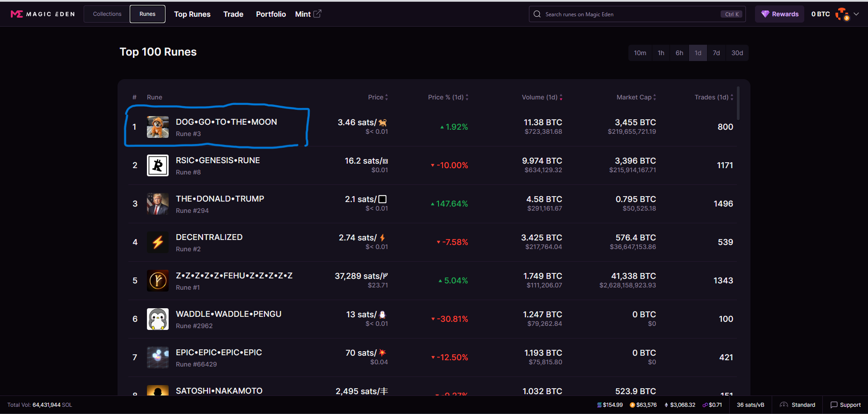Click the 36 sats/vB fee indicator
Screen dimensions: 868x414
750,405
